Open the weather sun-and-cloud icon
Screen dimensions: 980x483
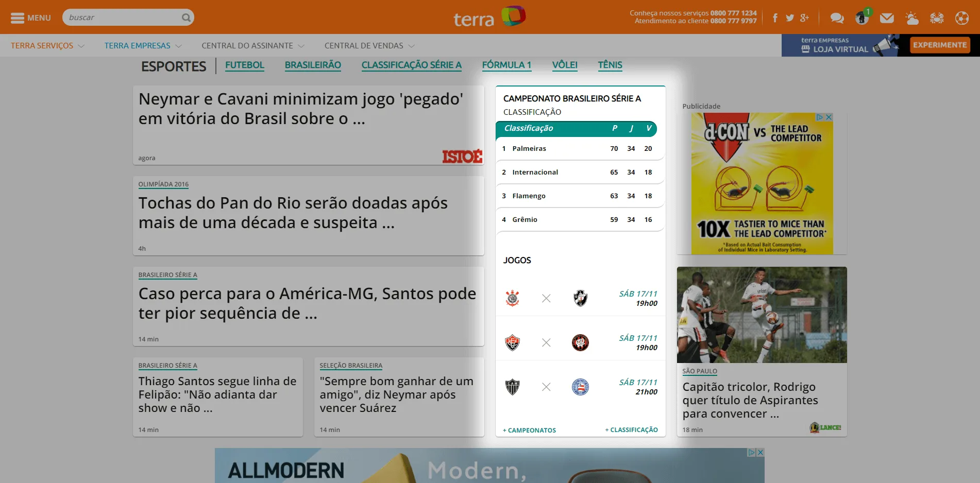pos(912,18)
